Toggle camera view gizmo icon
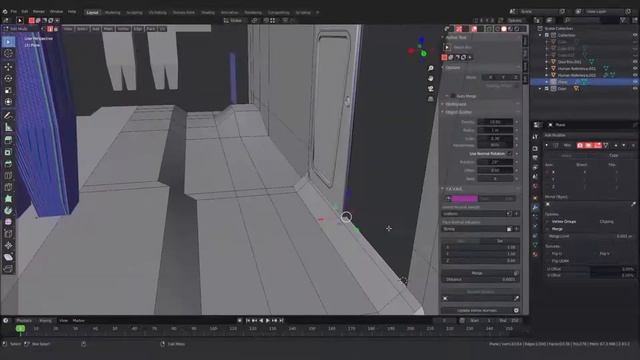The image size is (640, 360). pos(431,89)
